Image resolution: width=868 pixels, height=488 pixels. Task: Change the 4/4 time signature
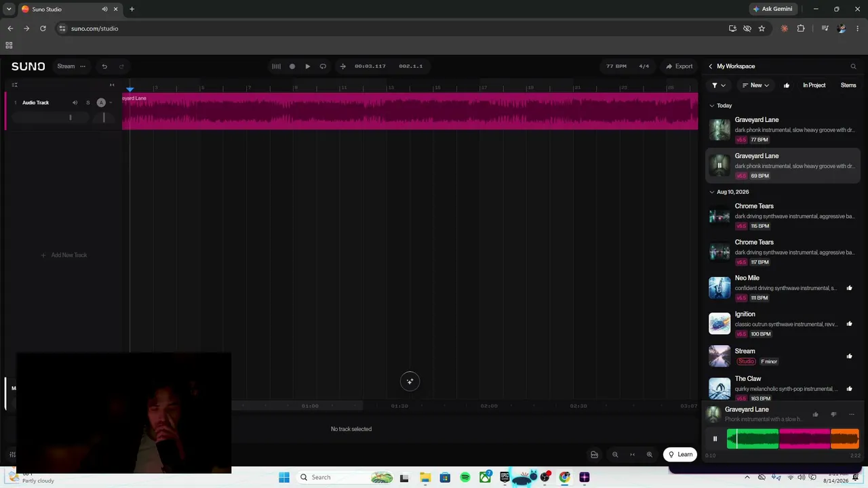coord(644,66)
